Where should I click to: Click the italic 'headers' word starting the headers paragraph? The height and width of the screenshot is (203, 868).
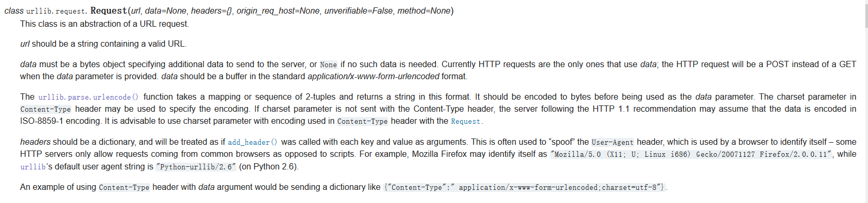pos(35,142)
